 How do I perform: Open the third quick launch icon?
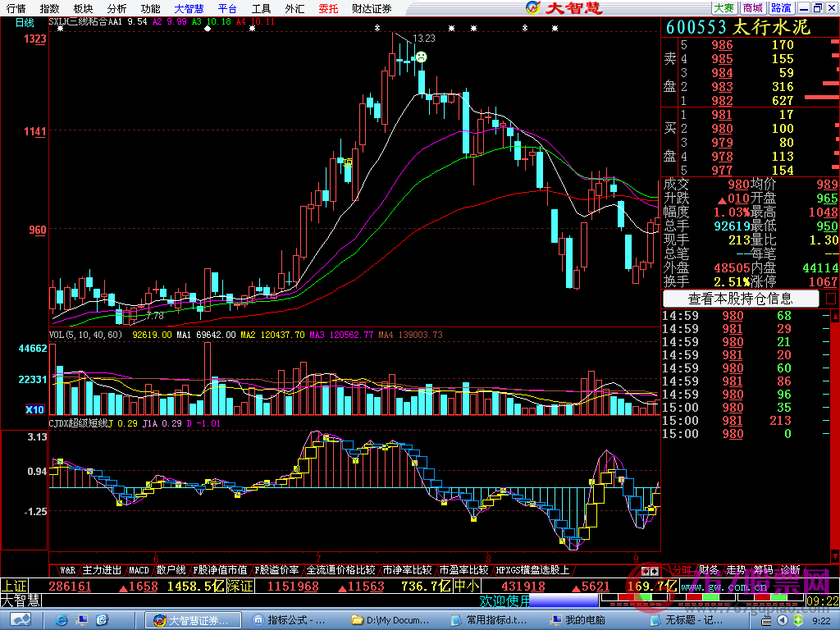point(103,620)
